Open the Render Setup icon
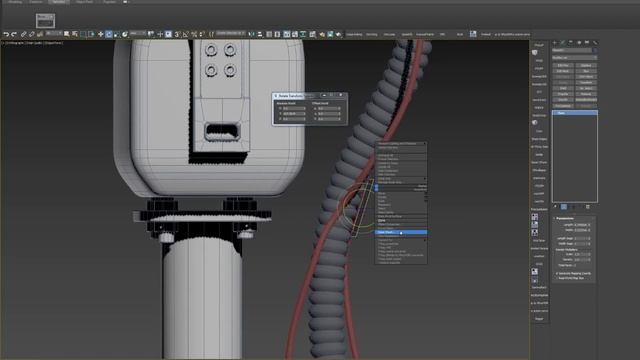640x360 pixels. coord(322,34)
